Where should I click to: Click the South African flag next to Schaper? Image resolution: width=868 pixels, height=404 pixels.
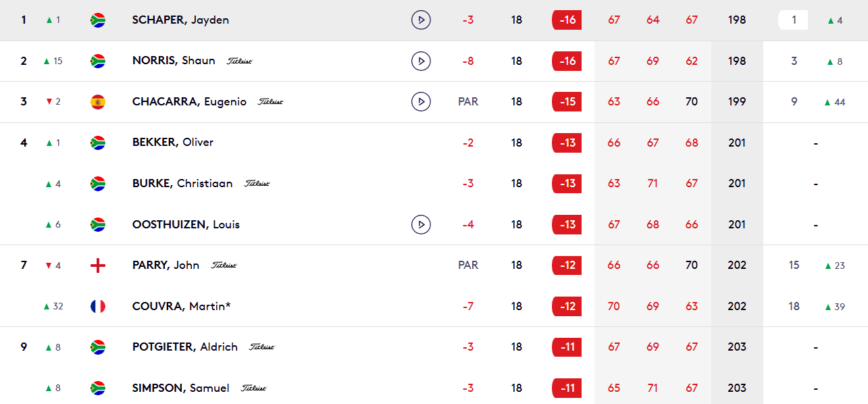(x=98, y=20)
